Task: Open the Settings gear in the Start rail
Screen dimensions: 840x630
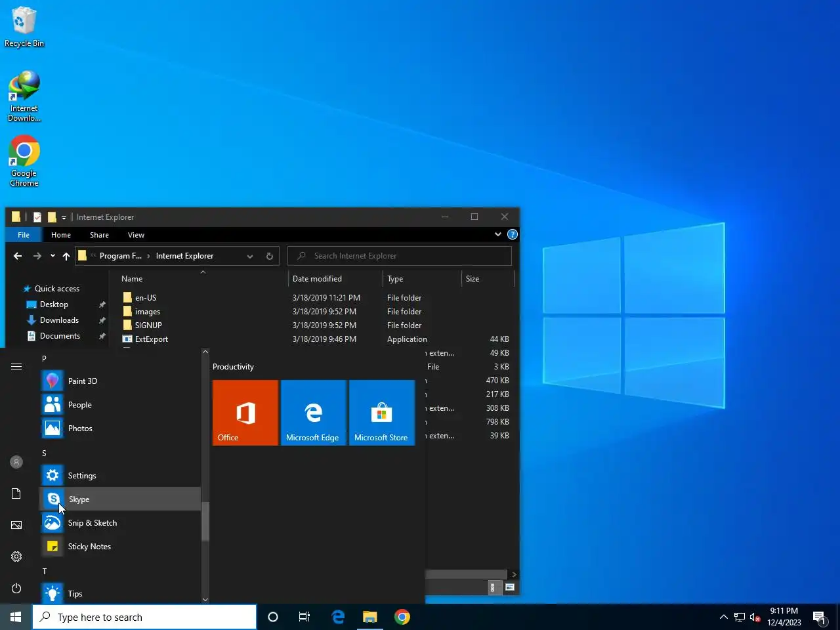Action: click(16, 556)
